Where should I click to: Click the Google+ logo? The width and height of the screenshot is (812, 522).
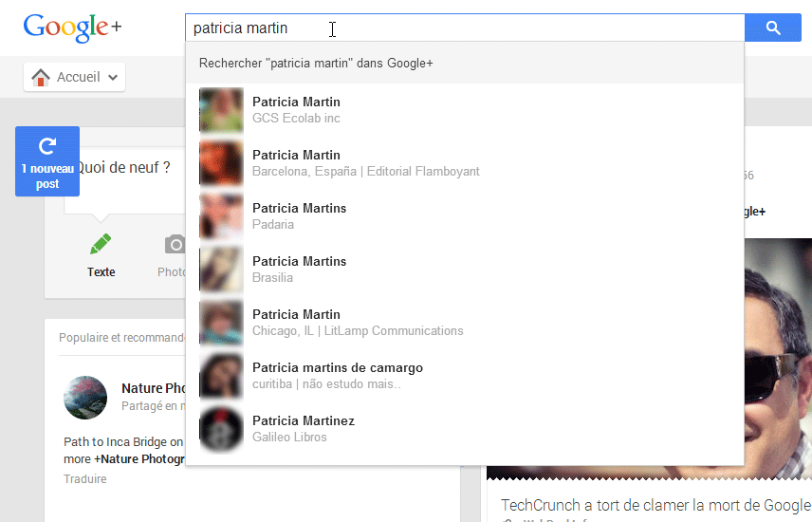[72, 28]
